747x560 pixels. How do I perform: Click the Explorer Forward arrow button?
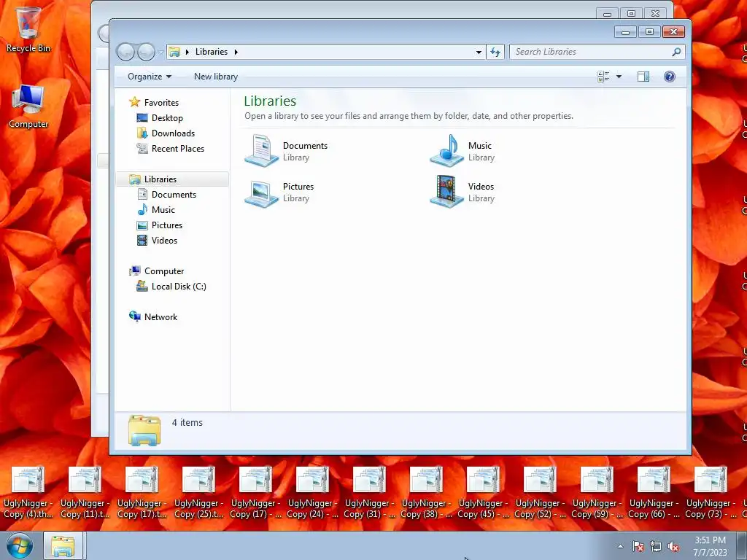tap(146, 52)
